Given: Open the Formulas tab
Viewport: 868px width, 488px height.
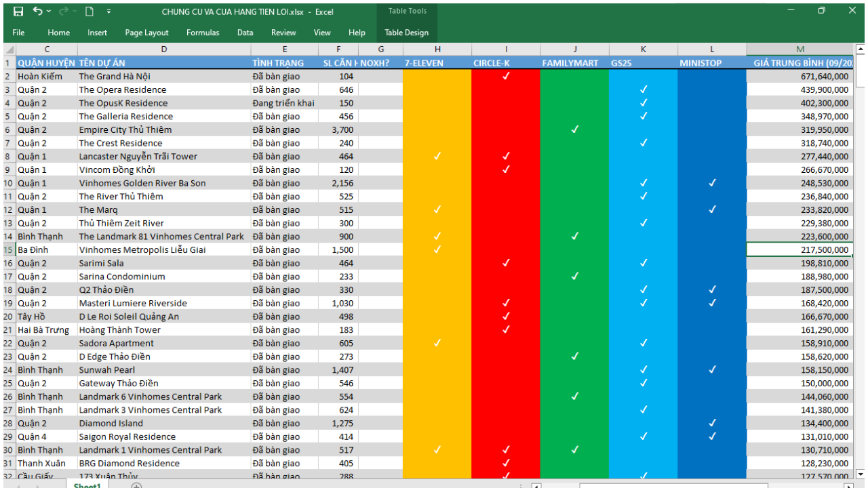Looking at the screenshot, I should (x=203, y=33).
